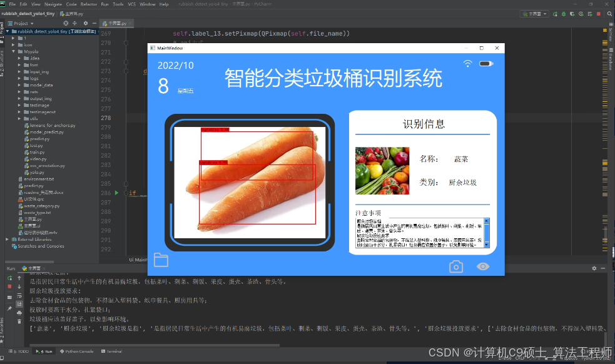Click the Concurrency diagram run icon in toolbar
The width and height of the screenshot is (615, 364).
pyautogui.click(x=589, y=14)
